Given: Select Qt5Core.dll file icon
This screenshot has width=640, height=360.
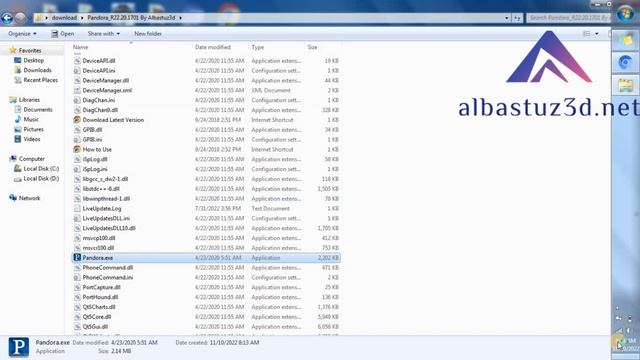Looking at the screenshot, I should point(77,317).
